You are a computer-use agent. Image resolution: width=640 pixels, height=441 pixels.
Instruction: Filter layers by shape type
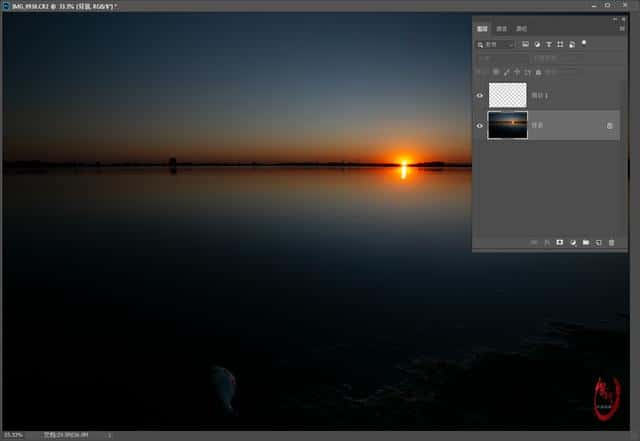(560, 45)
